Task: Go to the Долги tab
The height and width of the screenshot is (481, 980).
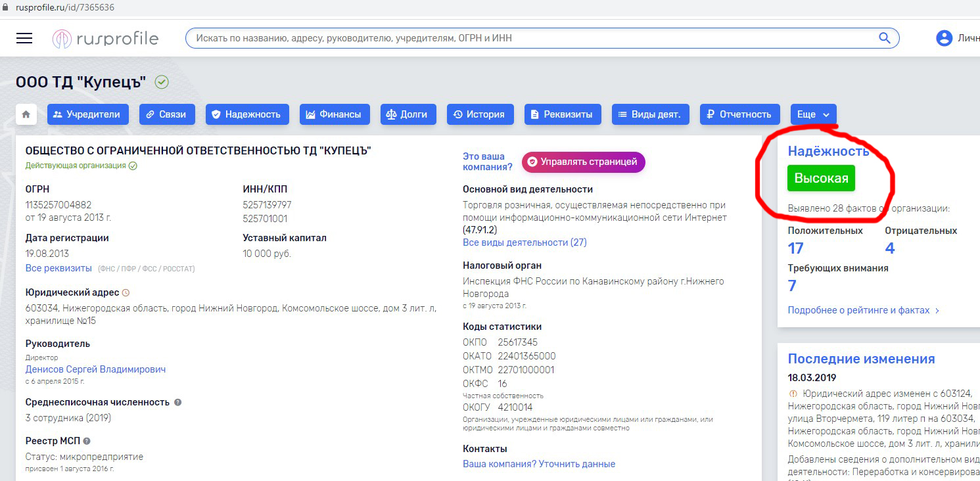Action: (408, 114)
